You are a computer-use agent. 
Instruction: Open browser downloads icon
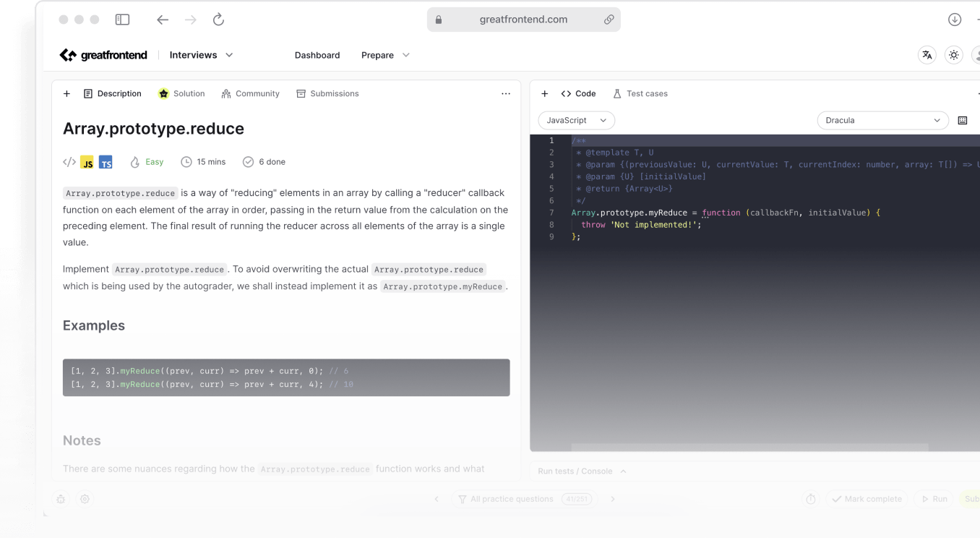pyautogui.click(x=955, y=20)
